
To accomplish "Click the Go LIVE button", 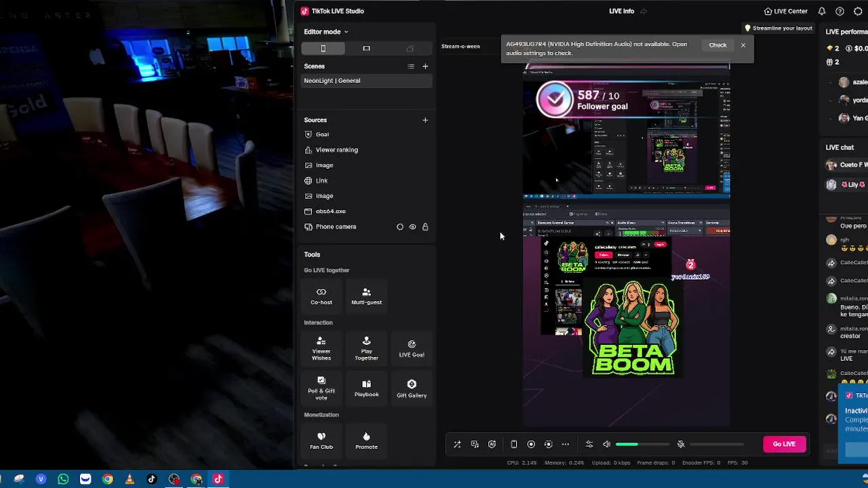I will click(x=784, y=444).
